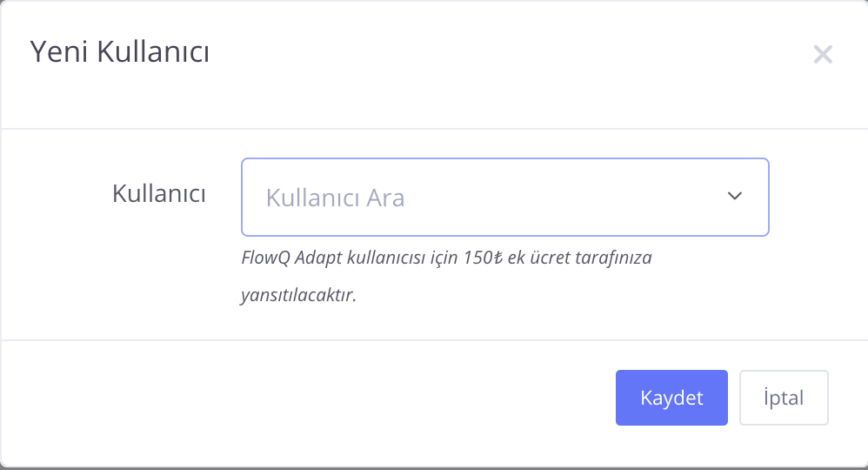Click the word Yeni in dialog title
The height and width of the screenshot is (470, 868).
pos(59,52)
